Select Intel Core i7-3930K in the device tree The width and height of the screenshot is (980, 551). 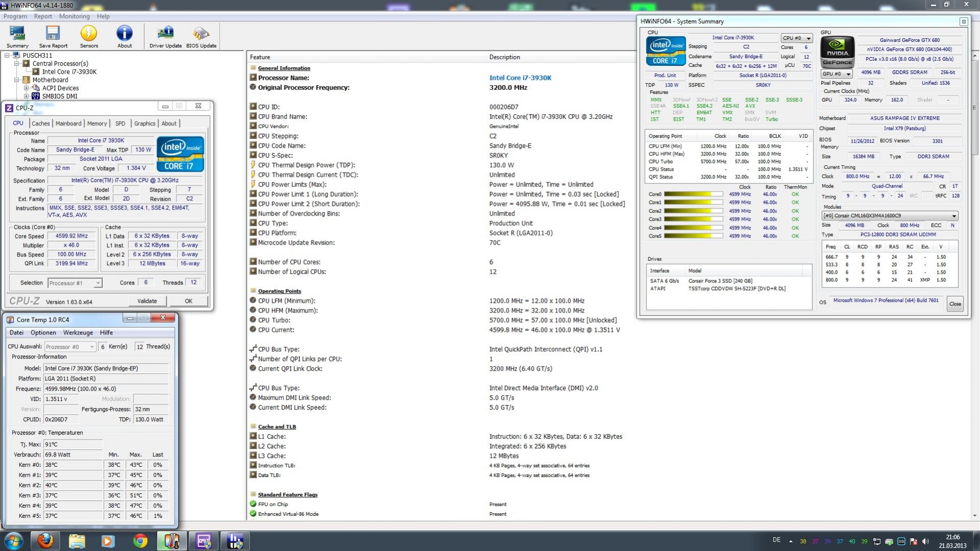click(69, 71)
